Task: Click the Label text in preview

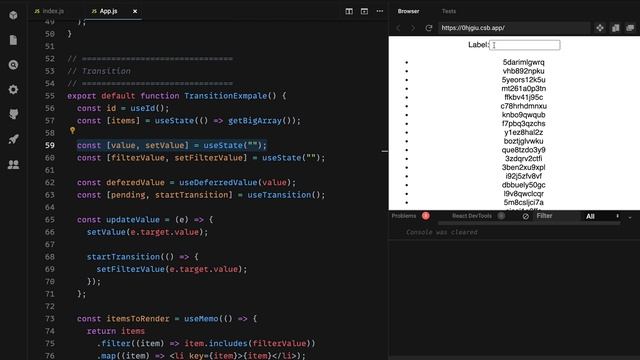Action: click(478, 44)
